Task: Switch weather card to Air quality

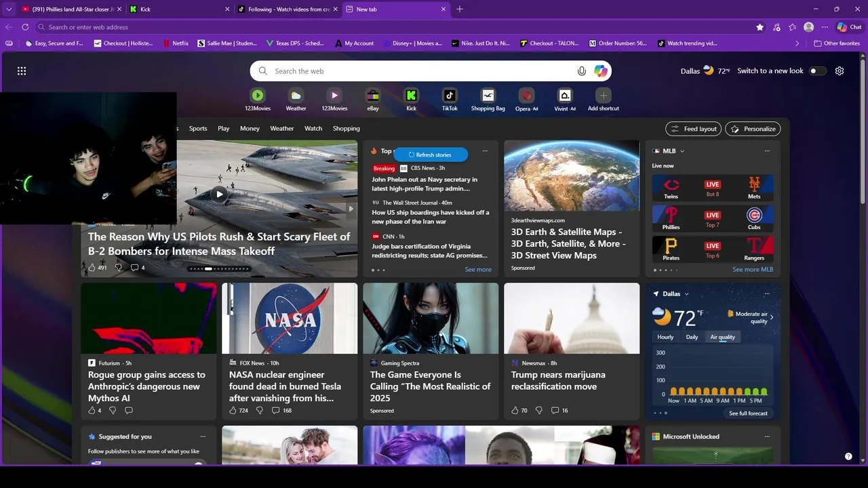Action: point(722,337)
